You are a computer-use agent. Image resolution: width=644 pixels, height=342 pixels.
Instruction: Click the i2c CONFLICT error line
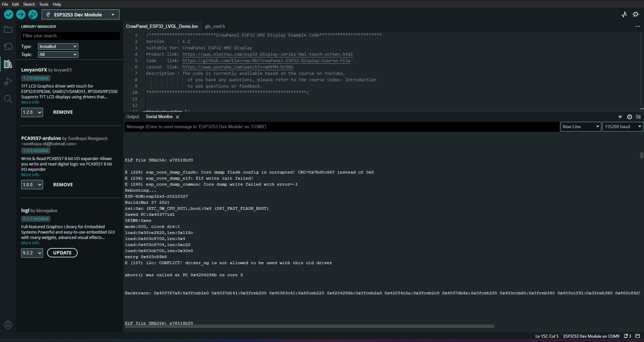(x=228, y=263)
